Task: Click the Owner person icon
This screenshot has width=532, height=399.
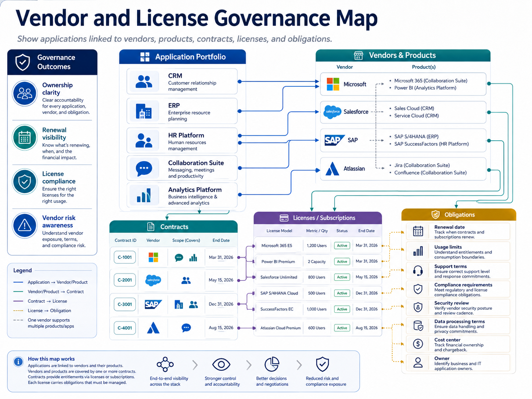Action: [418, 363]
